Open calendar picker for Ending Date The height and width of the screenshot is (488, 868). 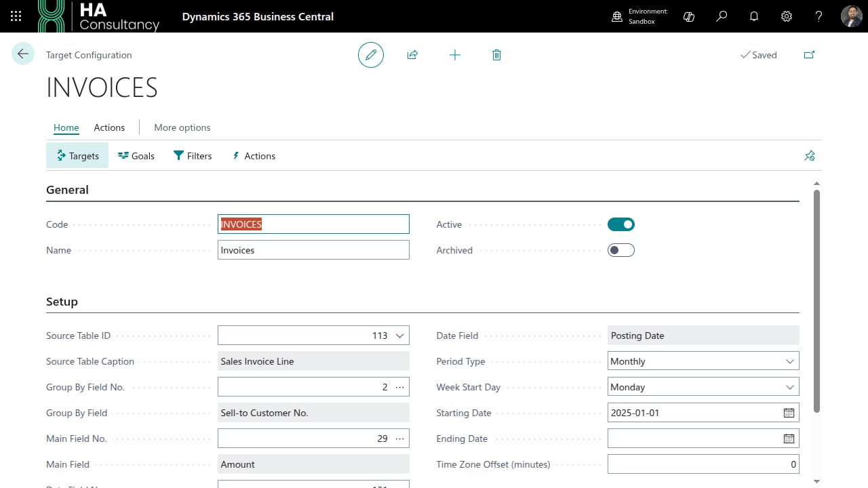[x=789, y=439]
